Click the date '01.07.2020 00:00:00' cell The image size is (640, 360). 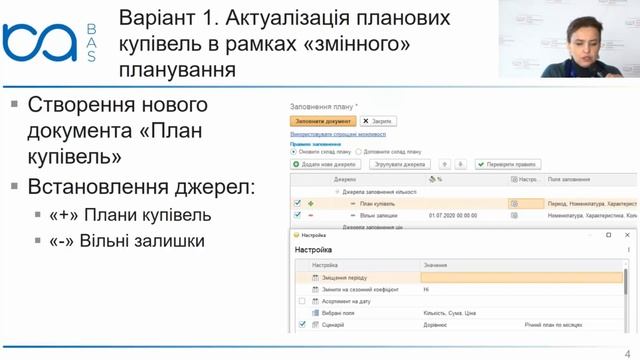[453, 215]
